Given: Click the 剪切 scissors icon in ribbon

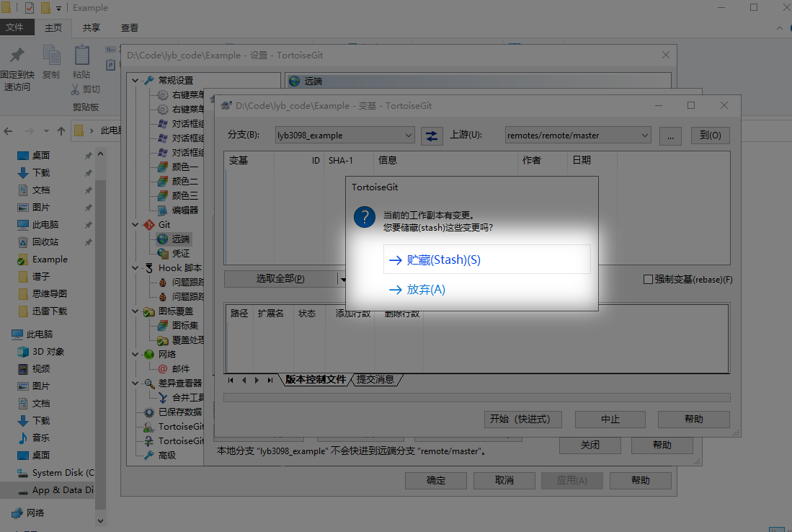Looking at the screenshot, I should [75, 89].
